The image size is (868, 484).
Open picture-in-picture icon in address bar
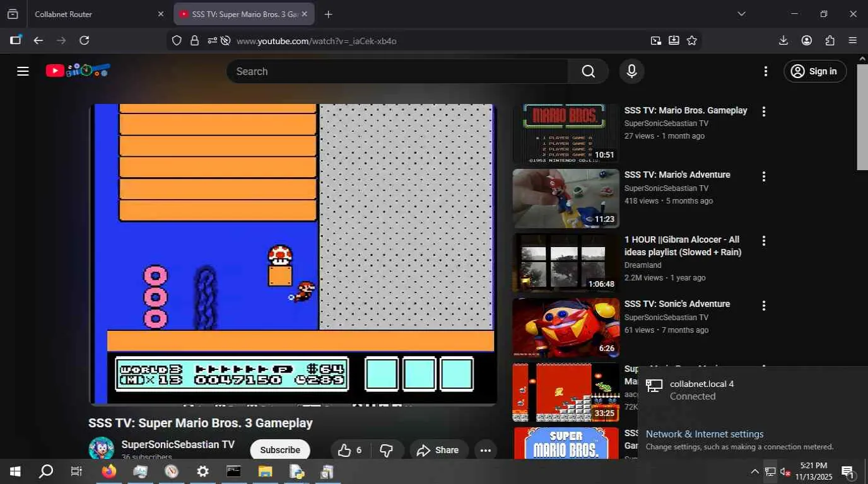pyautogui.click(x=656, y=41)
